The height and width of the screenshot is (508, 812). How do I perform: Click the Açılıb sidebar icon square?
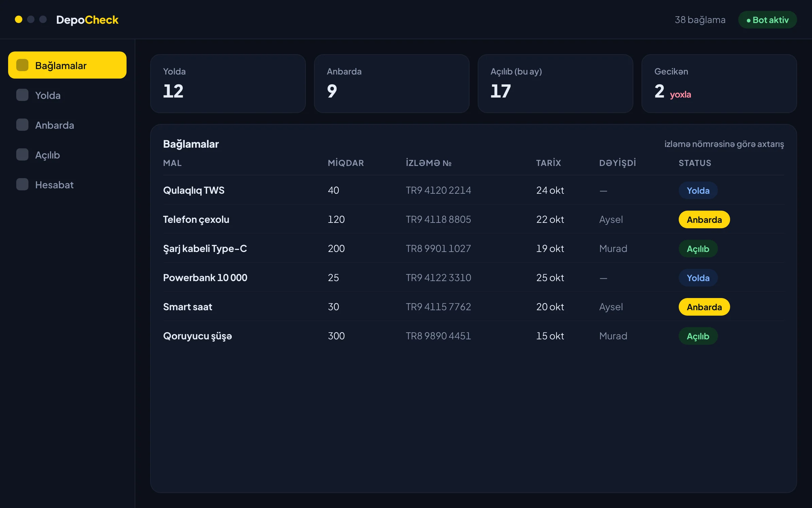(22, 154)
